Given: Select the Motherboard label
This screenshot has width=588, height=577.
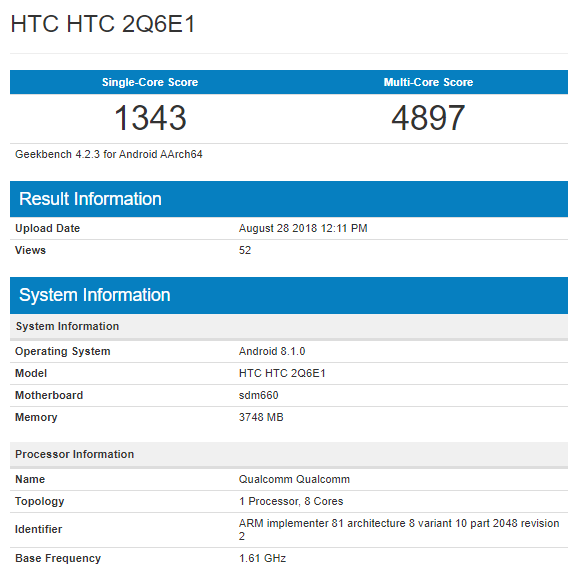Looking at the screenshot, I should [49, 395].
